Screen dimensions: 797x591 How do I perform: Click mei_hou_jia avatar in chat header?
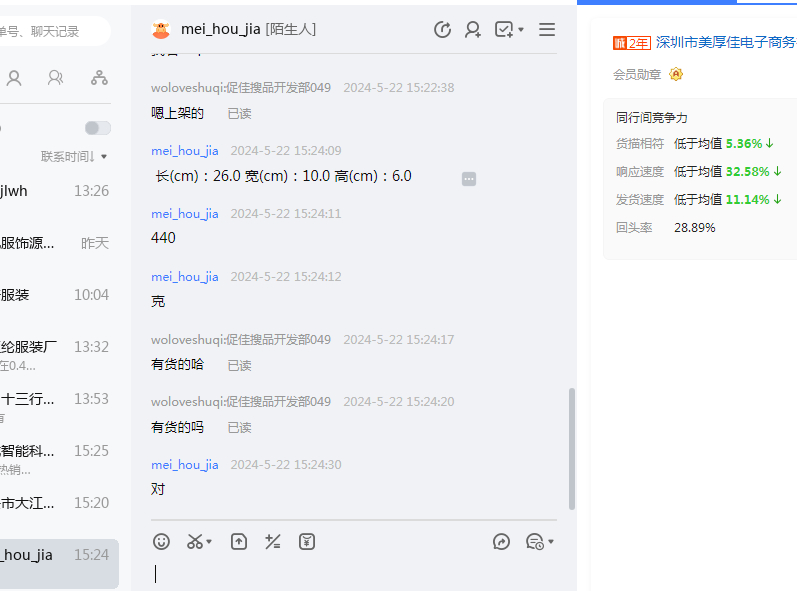pyautogui.click(x=161, y=29)
